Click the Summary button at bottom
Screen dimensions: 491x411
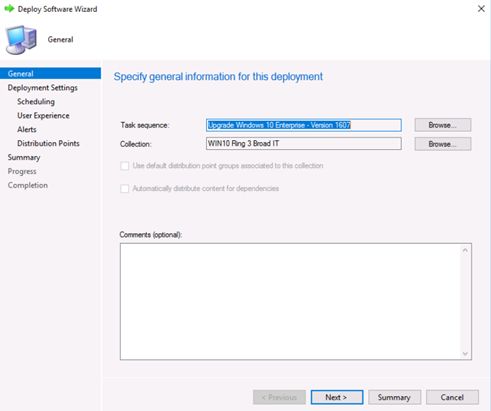click(394, 397)
